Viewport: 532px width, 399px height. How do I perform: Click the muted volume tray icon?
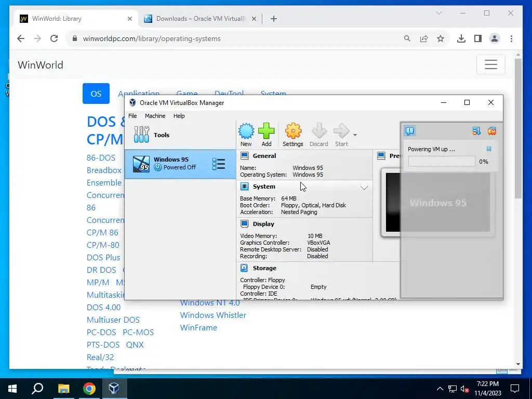[x=464, y=389]
